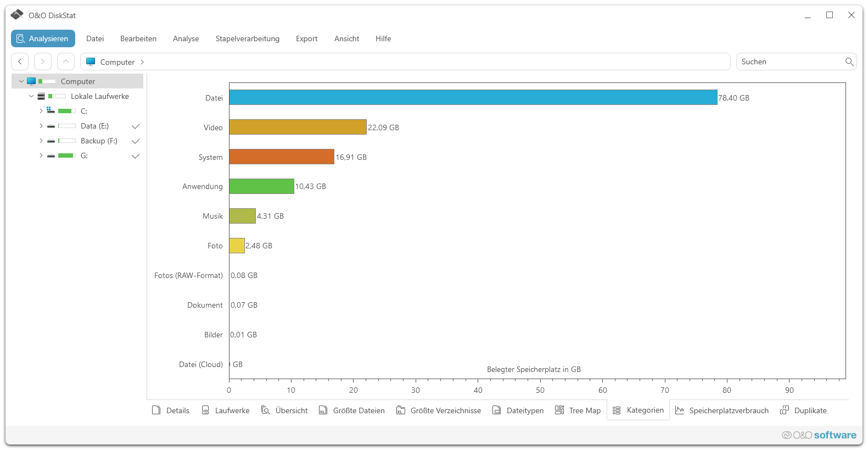Switch to the Duplikate tab

click(x=804, y=410)
